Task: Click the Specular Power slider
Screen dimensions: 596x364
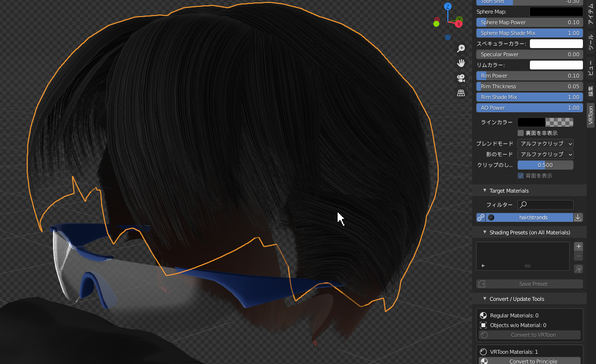Action: (529, 54)
